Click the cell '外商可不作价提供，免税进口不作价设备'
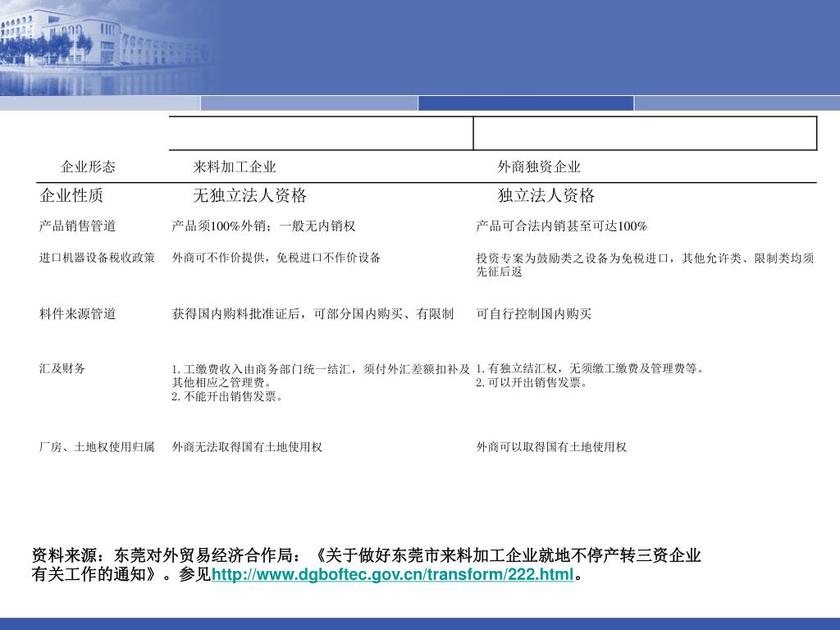840x630 pixels. point(276,258)
